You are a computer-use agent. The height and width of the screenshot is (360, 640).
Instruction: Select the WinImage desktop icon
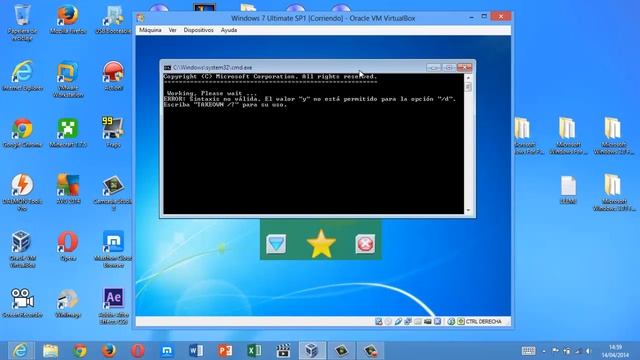pyautogui.click(x=68, y=303)
